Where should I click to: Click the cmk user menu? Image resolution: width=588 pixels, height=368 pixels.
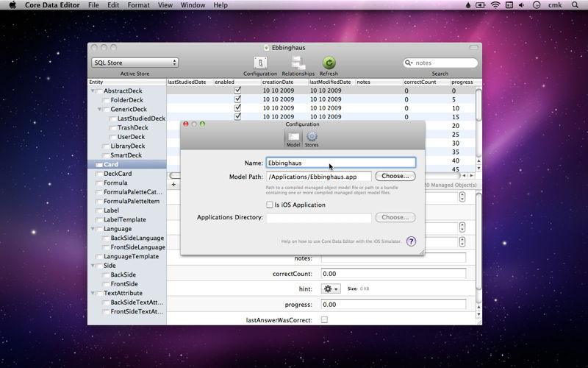tap(555, 5)
